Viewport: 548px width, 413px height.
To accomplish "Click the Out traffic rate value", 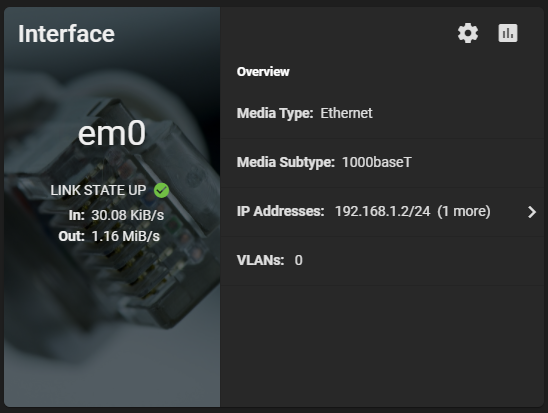I will pos(126,237).
